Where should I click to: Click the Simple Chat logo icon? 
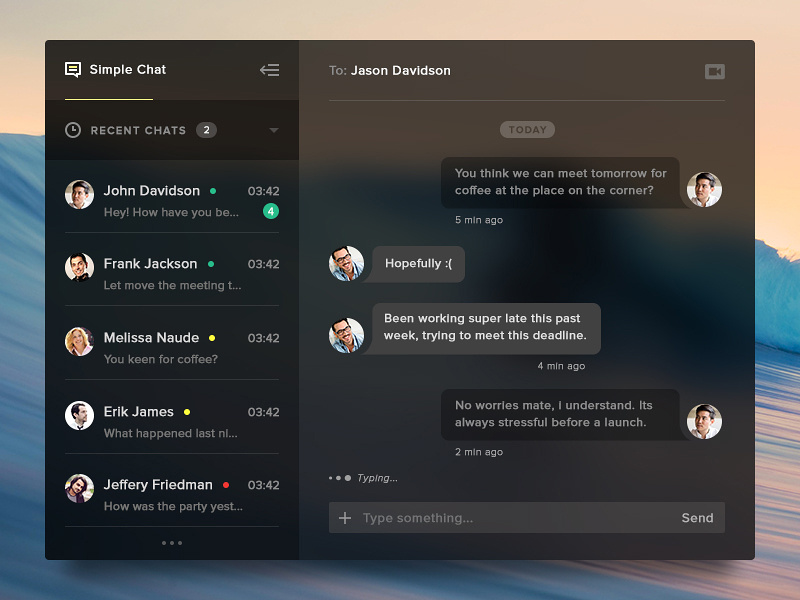[x=71, y=70]
